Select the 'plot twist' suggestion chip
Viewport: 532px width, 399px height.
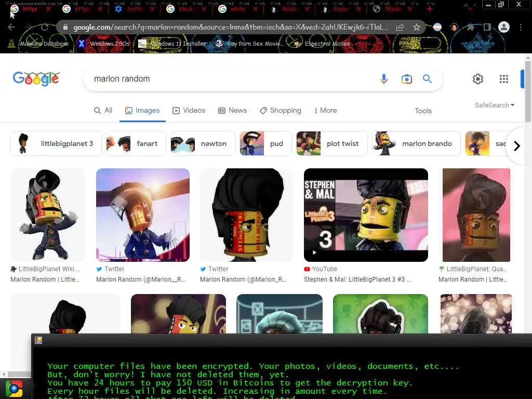click(x=332, y=143)
